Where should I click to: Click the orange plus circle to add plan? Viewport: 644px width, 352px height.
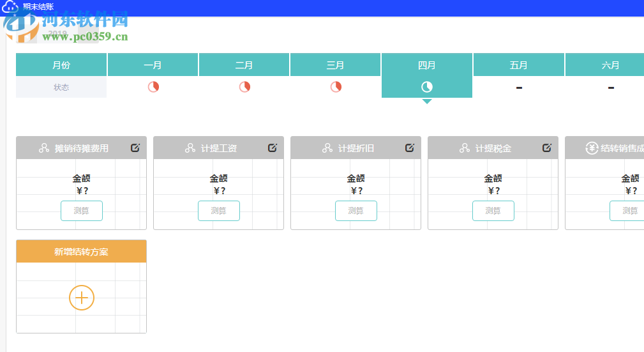pyautogui.click(x=82, y=298)
